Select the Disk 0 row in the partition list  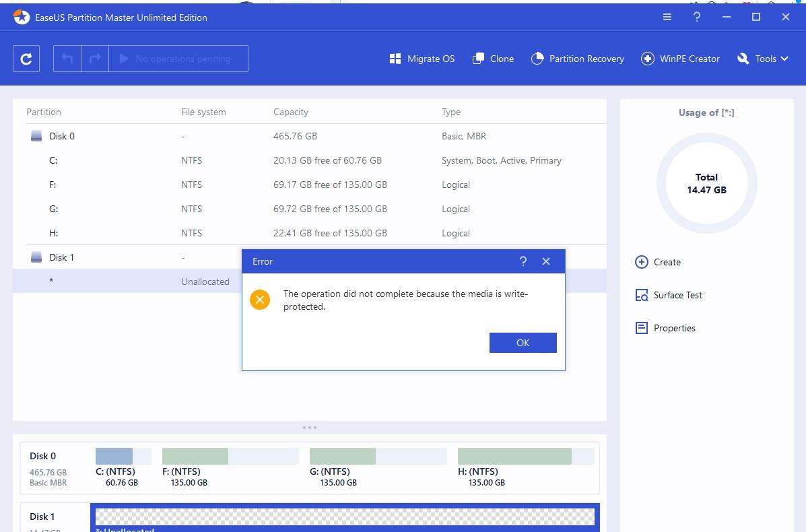(x=310, y=136)
